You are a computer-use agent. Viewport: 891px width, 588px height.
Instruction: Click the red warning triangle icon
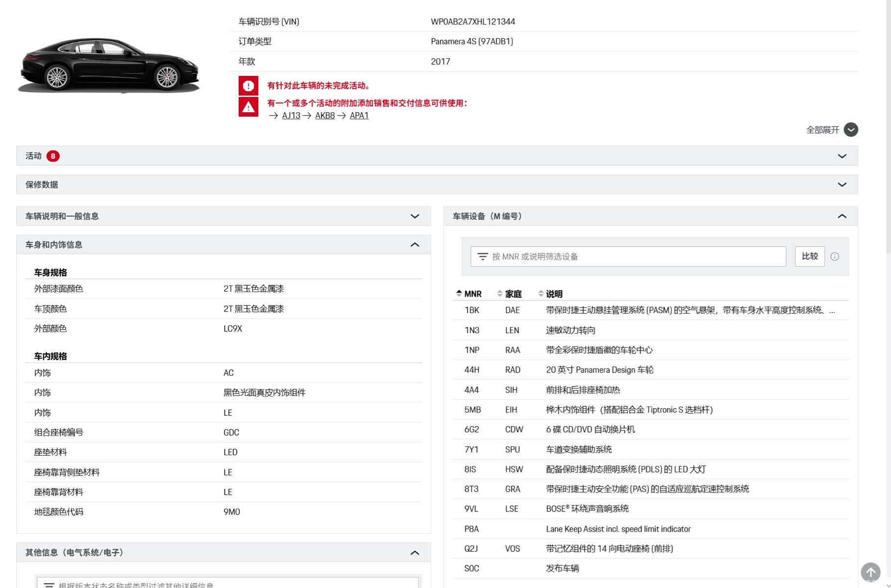(x=248, y=107)
